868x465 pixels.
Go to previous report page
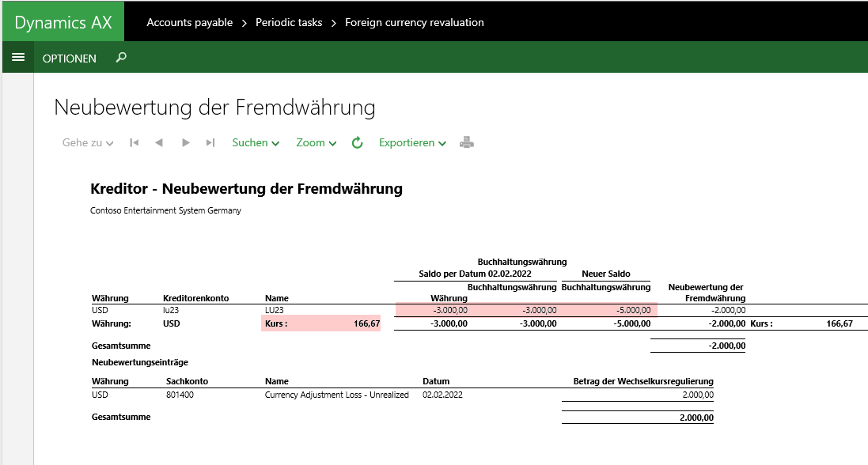[159, 143]
